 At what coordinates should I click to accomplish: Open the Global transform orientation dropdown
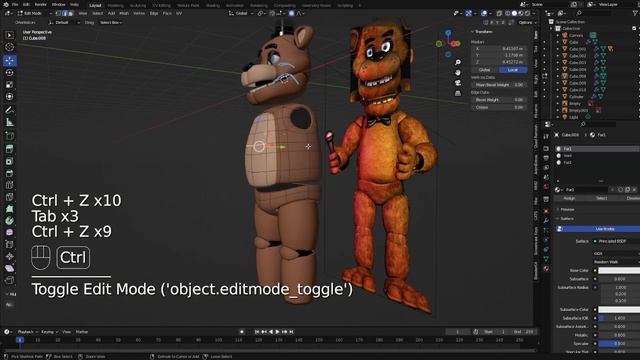[241, 13]
